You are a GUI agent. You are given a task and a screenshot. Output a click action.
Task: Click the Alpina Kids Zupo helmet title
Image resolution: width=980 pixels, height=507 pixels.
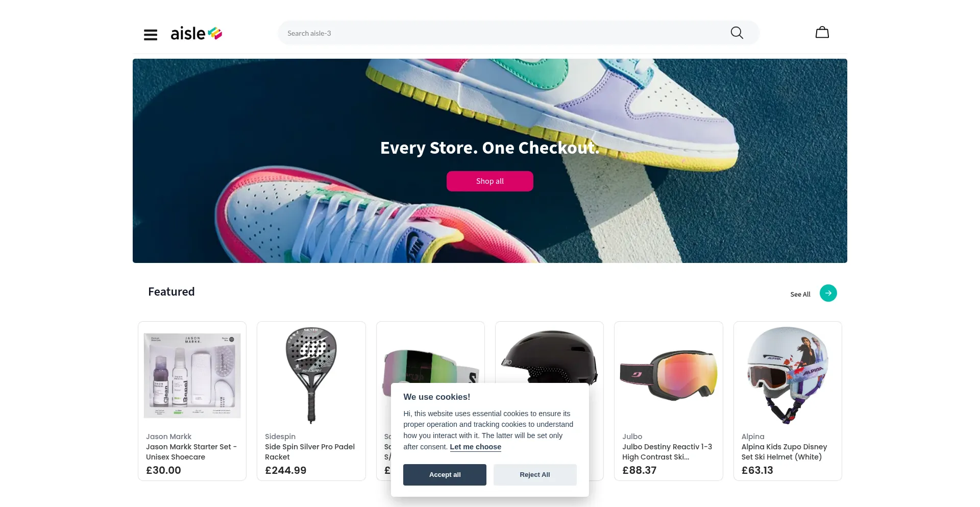coord(785,452)
